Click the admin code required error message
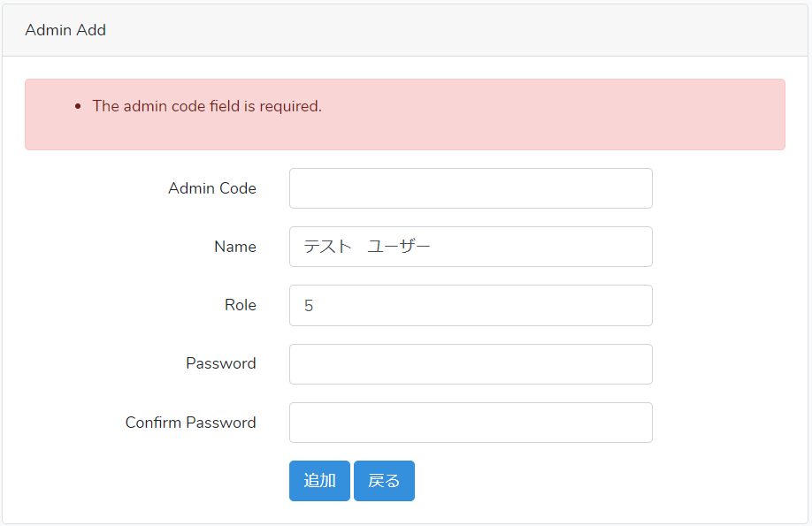 point(207,106)
